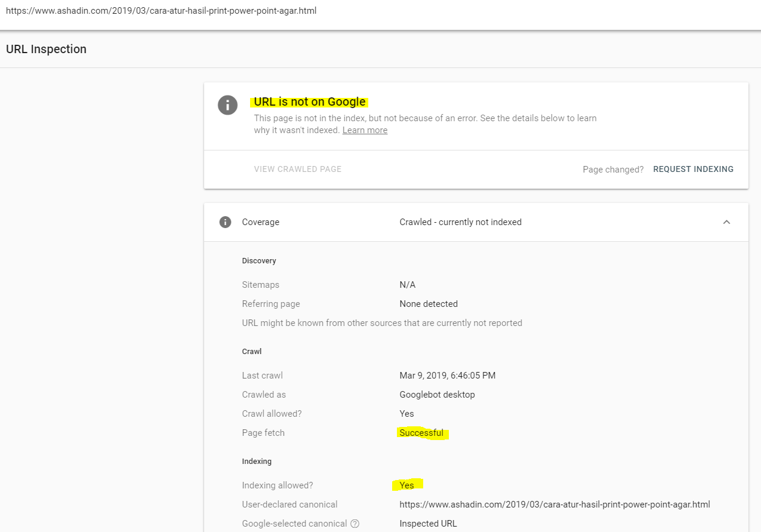The image size is (761, 532).
Task: Click the Successful page fetch value
Action: [x=421, y=433]
